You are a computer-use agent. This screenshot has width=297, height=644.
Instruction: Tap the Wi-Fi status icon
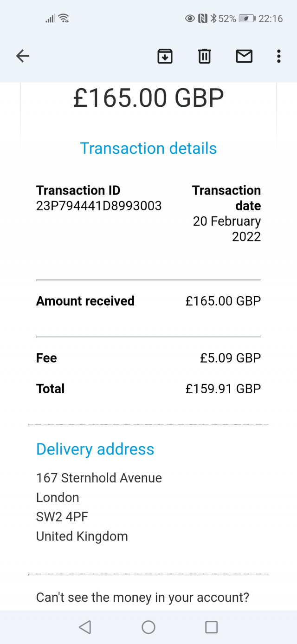(x=64, y=19)
